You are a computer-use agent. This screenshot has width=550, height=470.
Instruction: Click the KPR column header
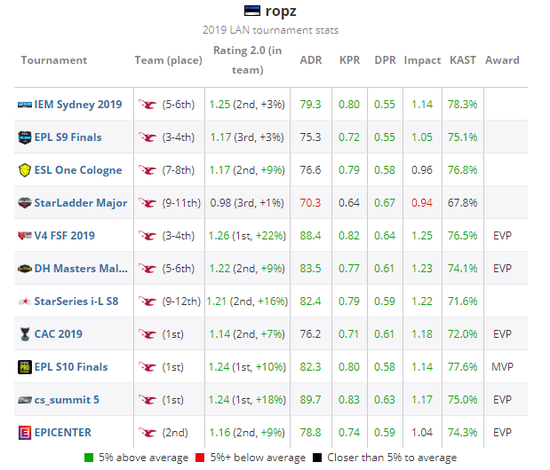[x=350, y=60]
